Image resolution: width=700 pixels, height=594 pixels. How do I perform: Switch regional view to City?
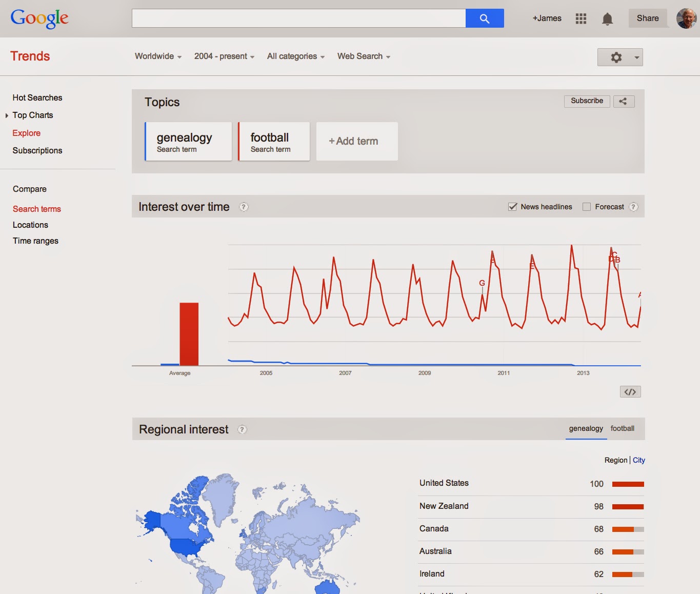(x=639, y=460)
